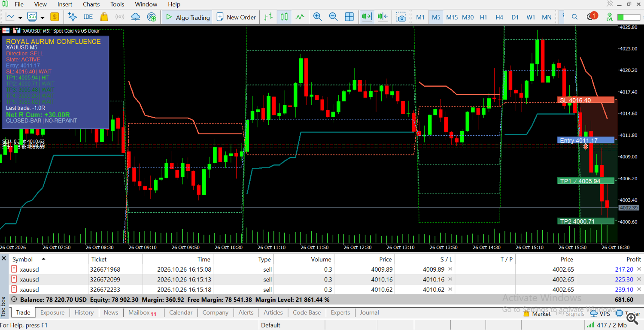Click the dollar sign trading icon

point(55,17)
